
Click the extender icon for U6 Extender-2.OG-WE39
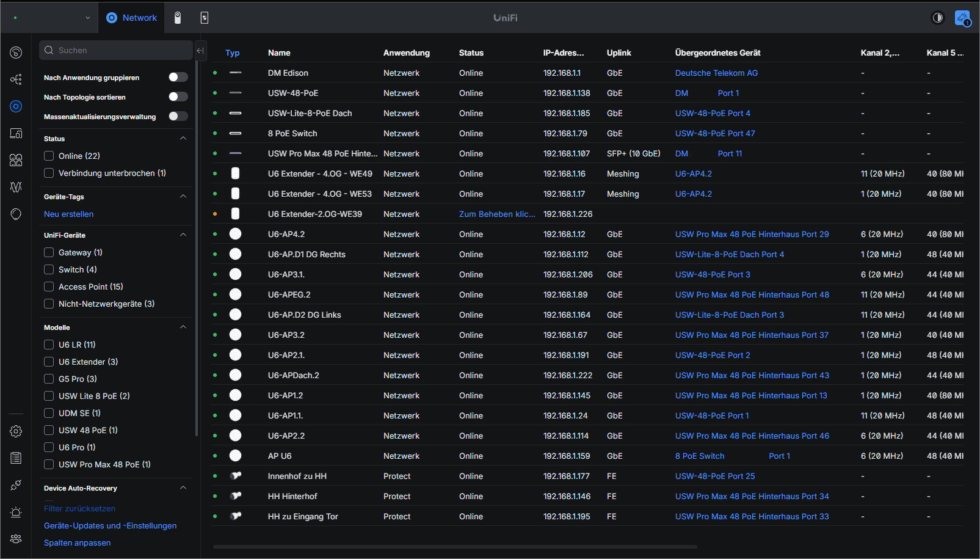pyautogui.click(x=235, y=214)
